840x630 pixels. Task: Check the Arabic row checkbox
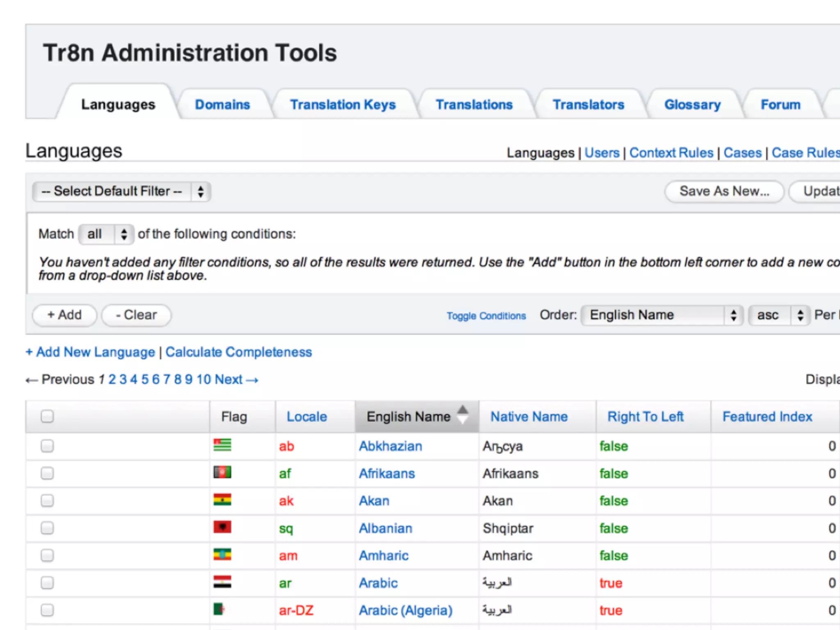[47, 583]
